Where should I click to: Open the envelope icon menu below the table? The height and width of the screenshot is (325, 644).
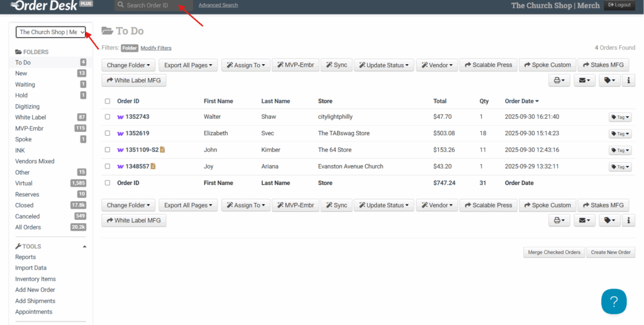[x=584, y=221]
